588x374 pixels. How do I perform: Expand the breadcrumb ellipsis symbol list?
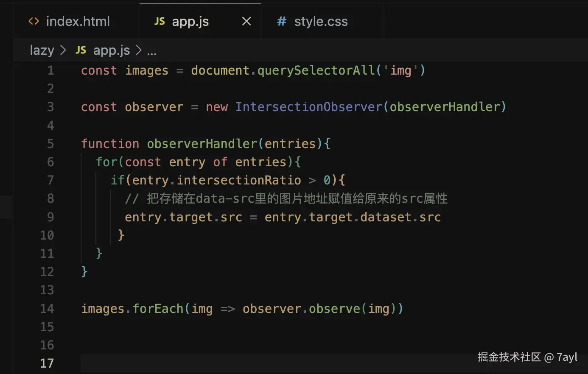tap(151, 51)
